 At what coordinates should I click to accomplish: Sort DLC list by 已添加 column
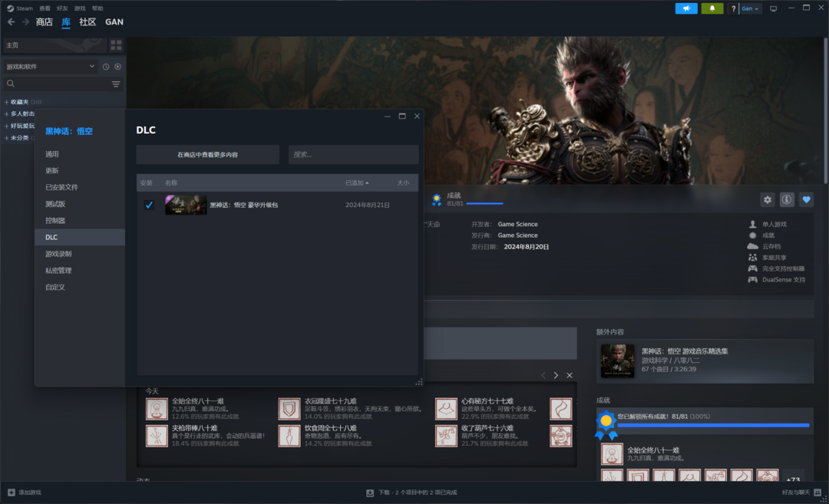(x=356, y=183)
